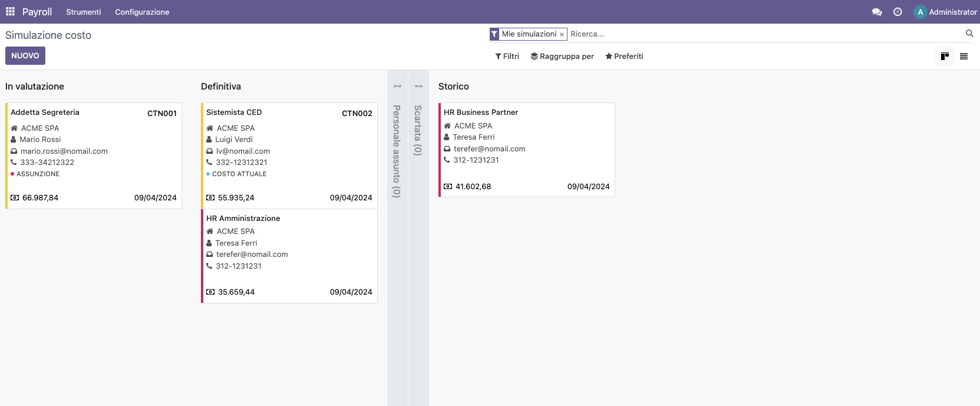
Task: Click the funnel icon in search facet
Action: pos(494,34)
